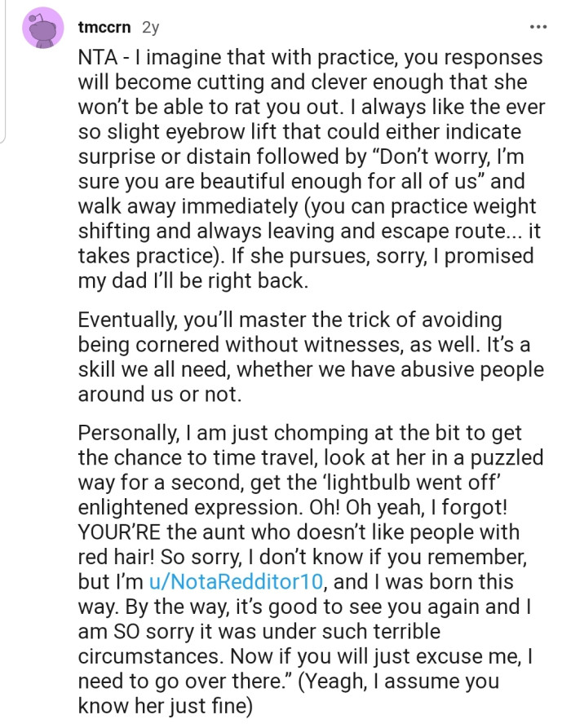This screenshot has height=728, width=571.
Task: Click the 2y comment timestamp
Action: coord(150,27)
